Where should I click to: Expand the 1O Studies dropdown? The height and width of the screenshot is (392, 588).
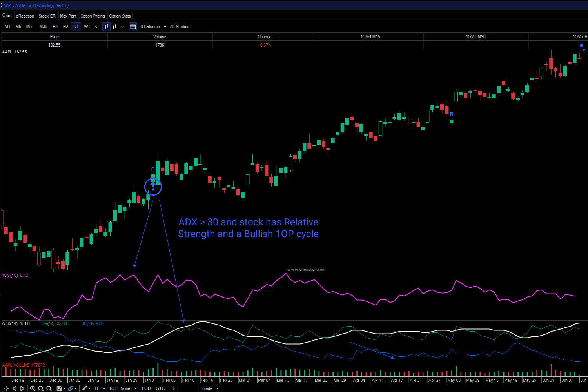click(x=165, y=26)
